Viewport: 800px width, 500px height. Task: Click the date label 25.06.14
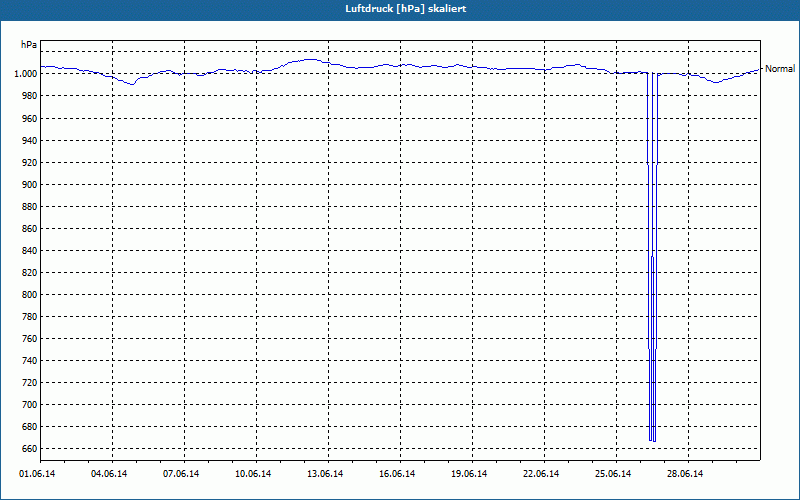tap(613, 474)
